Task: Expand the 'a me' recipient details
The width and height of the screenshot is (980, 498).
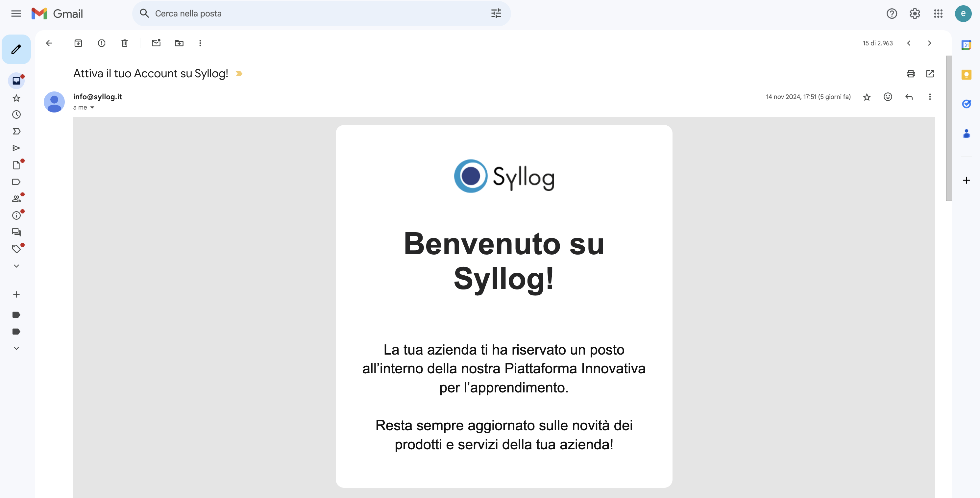Action: 92,108
